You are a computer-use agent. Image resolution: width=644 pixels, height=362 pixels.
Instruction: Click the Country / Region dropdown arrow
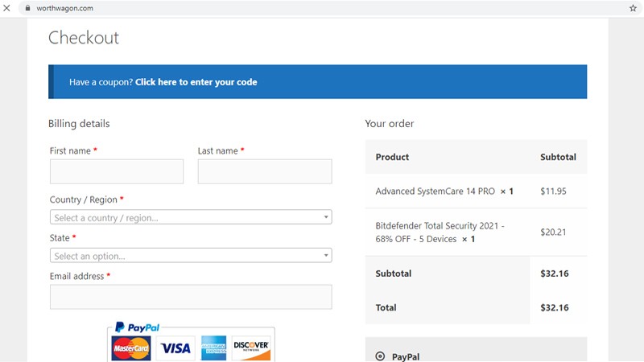pos(326,217)
